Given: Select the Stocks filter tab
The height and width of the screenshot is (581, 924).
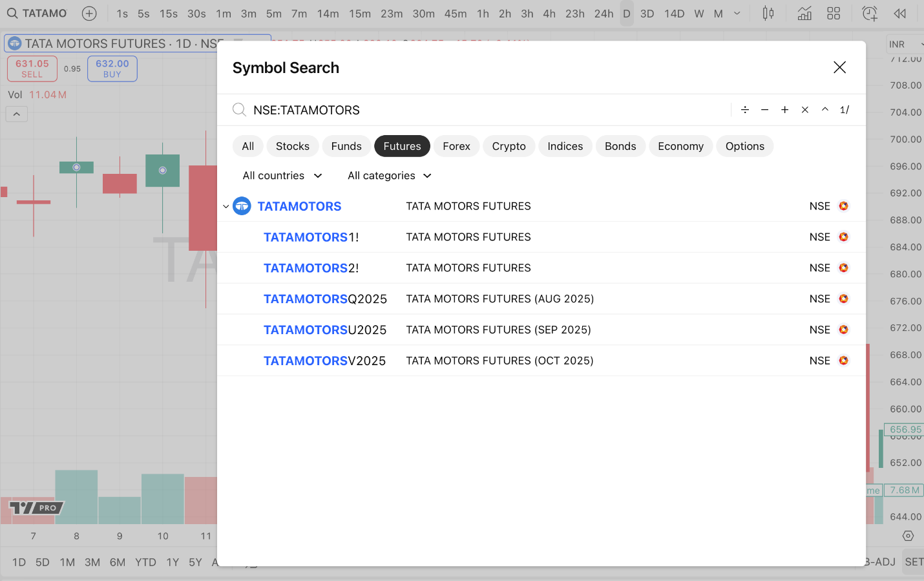Looking at the screenshot, I should (x=293, y=146).
